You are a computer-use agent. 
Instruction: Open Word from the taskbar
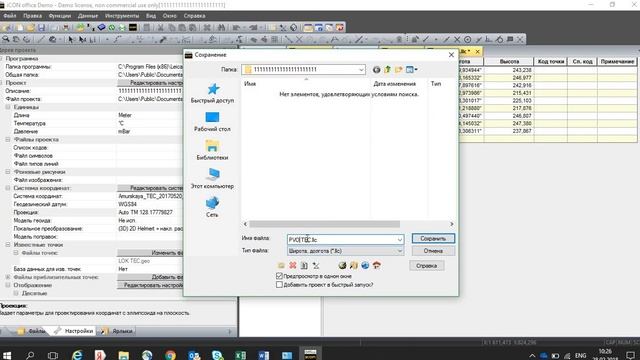click(x=264, y=355)
